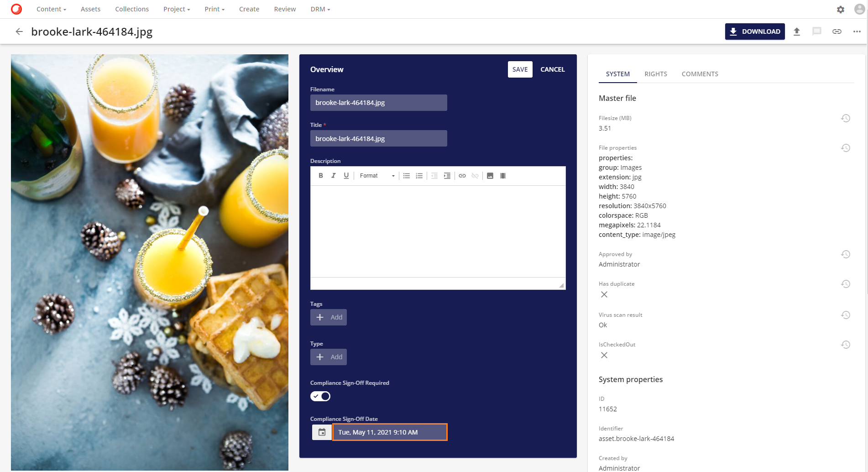868x472 pixels.
Task: Click the red application logo icon
Action: [x=16, y=9]
